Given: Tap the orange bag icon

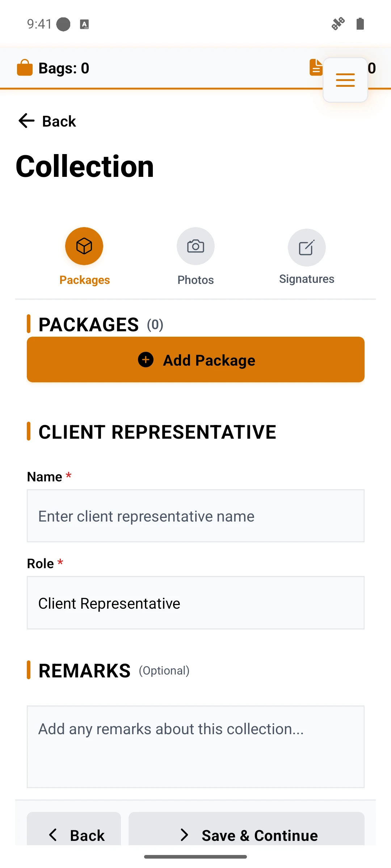Looking at the screenshot, I should [x=25, y=68].
